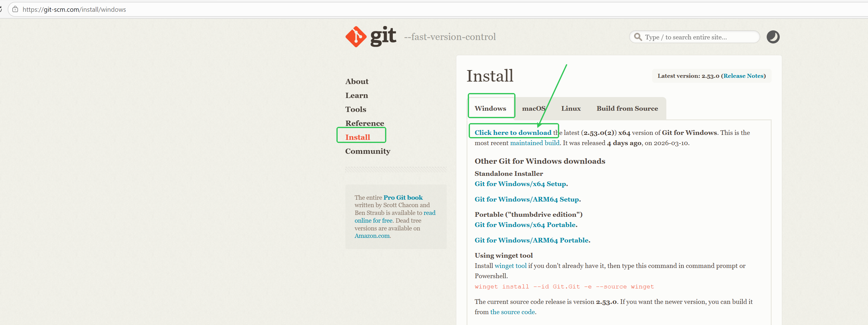Viewport: 868px width, 325px height.
Task: Open the 'read online for free' link
Action: pyautogui.click(x=395, y=217)
